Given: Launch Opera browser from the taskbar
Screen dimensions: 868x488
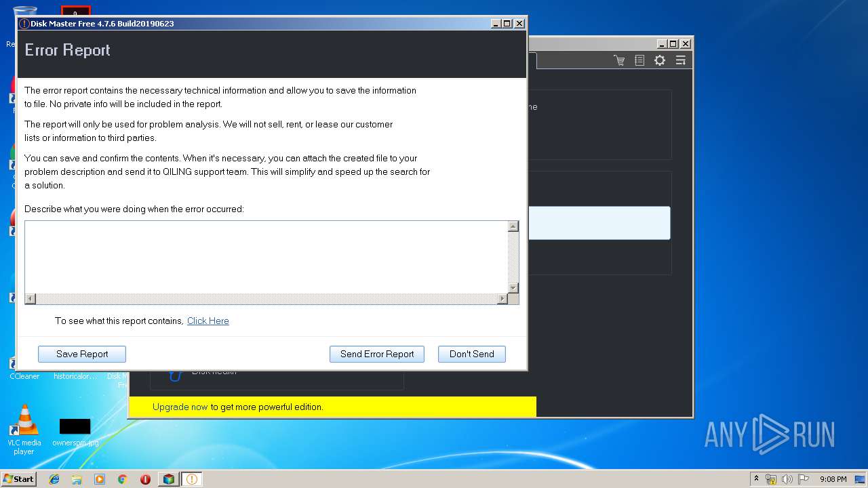Looking at the screenshot, I should pos(145,479).
